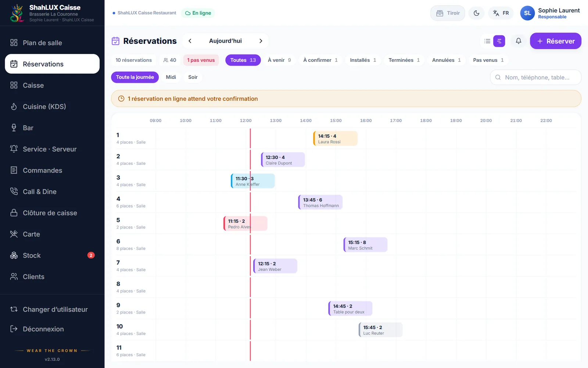This screenshot has width=588, height=368.
Task: Filter by À venir reservations
Action: [279, 60]
